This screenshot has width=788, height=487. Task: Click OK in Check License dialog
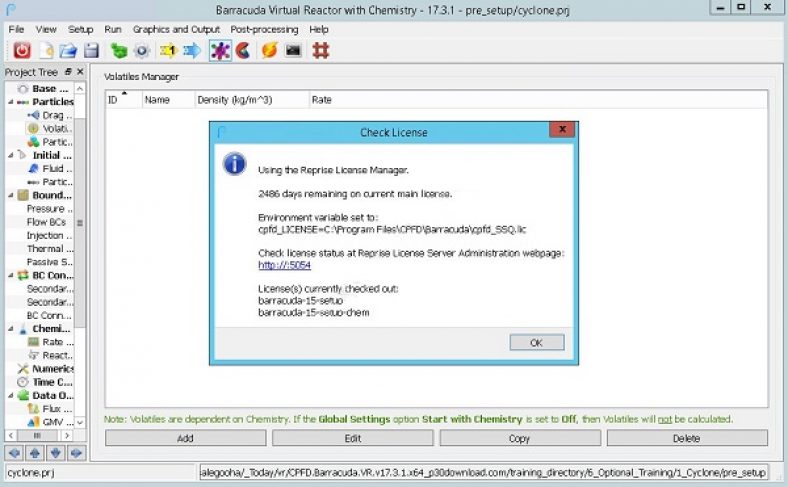537,343
